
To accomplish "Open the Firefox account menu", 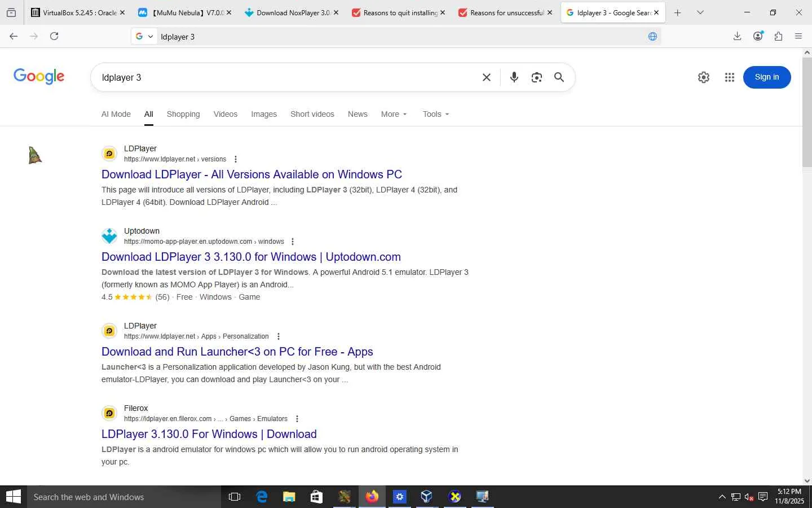I will coord(758,36).
